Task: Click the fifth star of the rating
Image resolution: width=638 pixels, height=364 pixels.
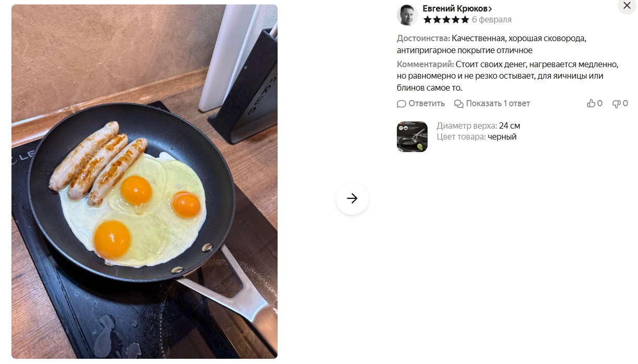Action: (465, 20)
